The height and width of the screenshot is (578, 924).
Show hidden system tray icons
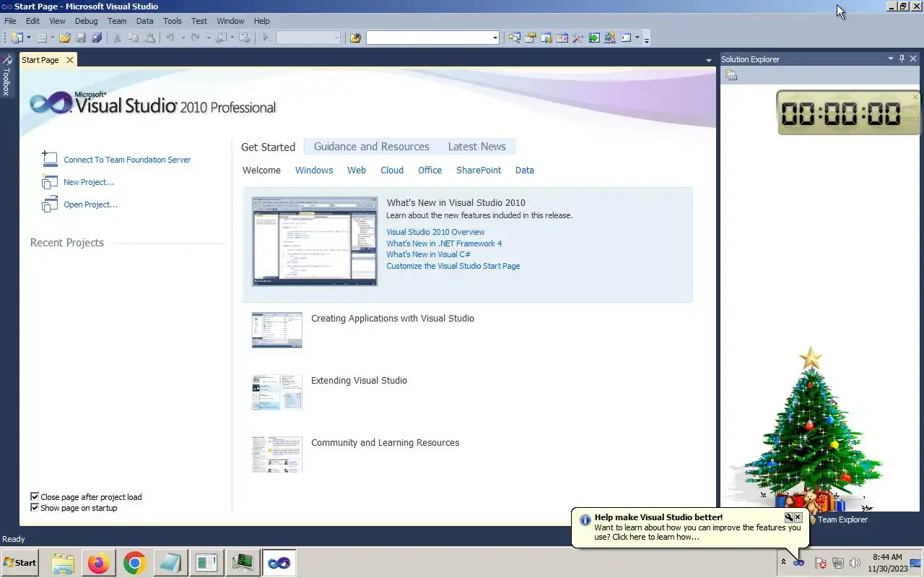[783, 562]
